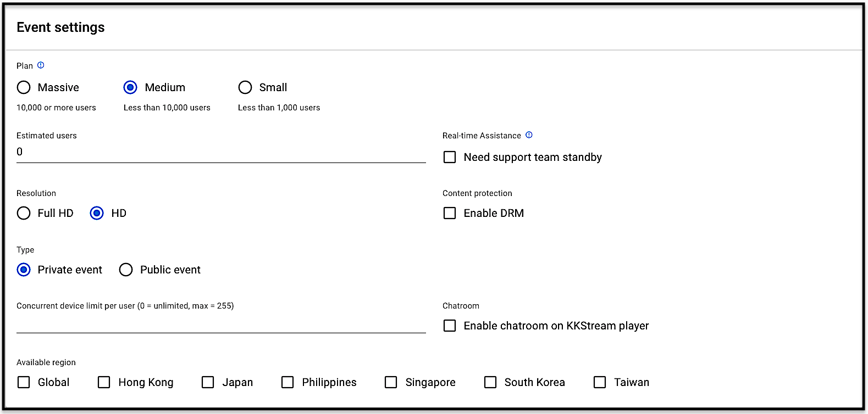The width and height of the screenshot is (868, 414).
Task: Check the Global region box
Action: pyautogui.click(x=24, y=382)
